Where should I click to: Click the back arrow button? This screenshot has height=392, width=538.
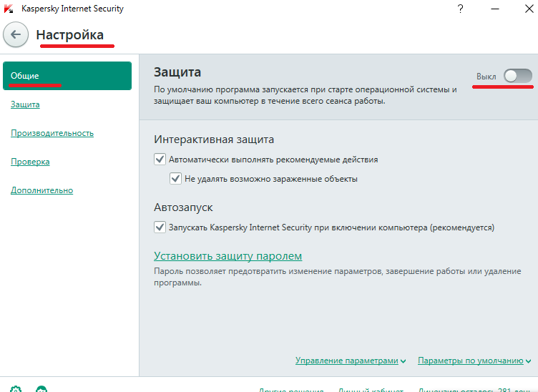point(16,34)
